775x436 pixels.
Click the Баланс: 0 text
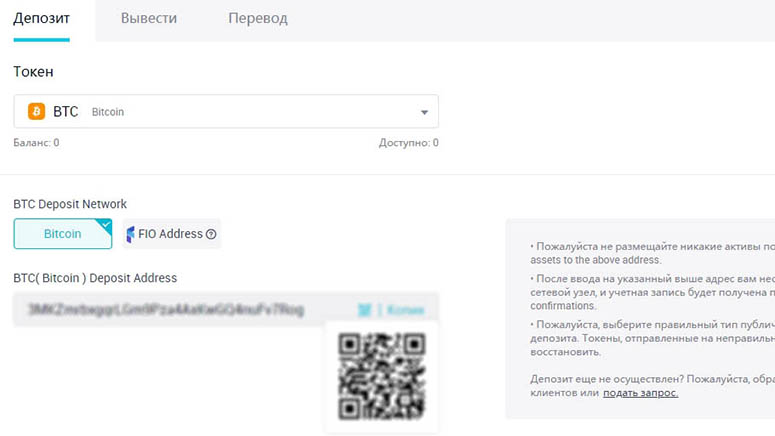click(36, 142)
